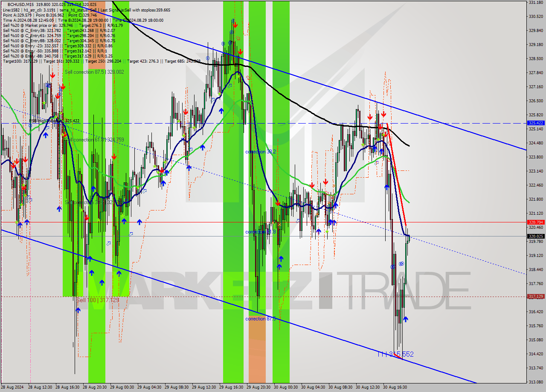This screenshot has height=392, width=546.
Task: Click the 318.440 price axis label
Action: point(536,269)
